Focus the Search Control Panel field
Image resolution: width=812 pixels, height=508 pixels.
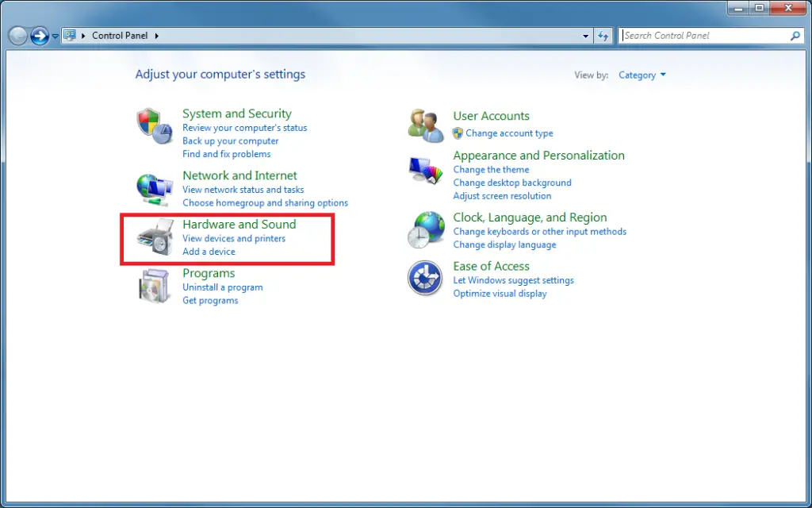tap(704, 36)
